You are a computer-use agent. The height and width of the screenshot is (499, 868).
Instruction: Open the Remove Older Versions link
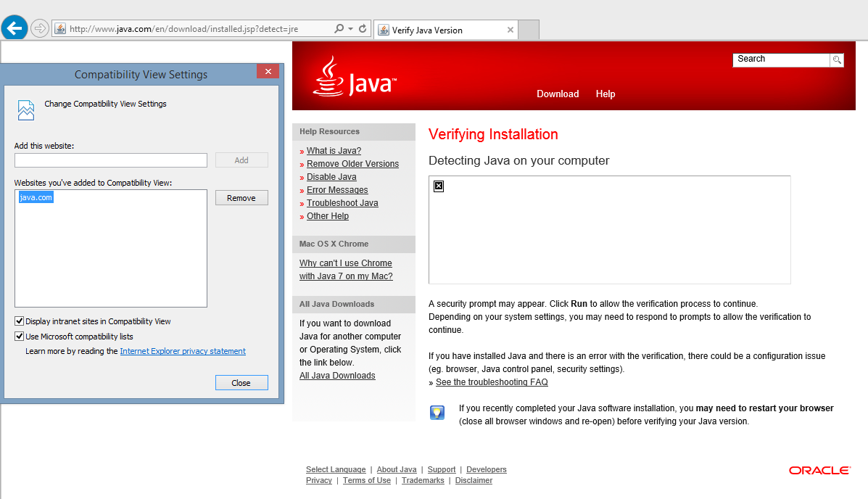(x=352, y=164)
